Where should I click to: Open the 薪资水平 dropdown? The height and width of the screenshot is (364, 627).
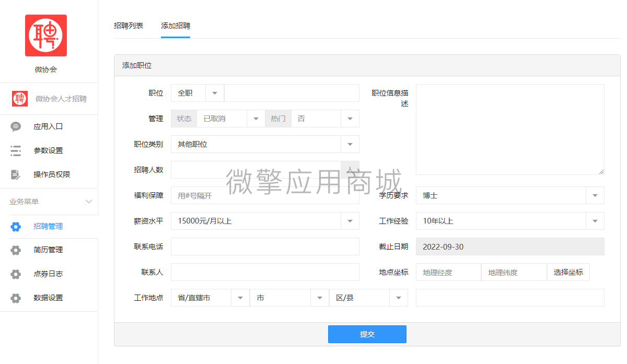tap(265, 221)
